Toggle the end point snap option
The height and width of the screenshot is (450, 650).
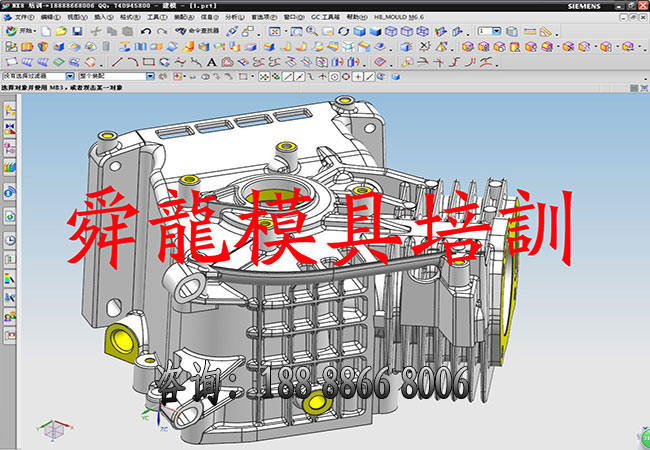(287, 77)
